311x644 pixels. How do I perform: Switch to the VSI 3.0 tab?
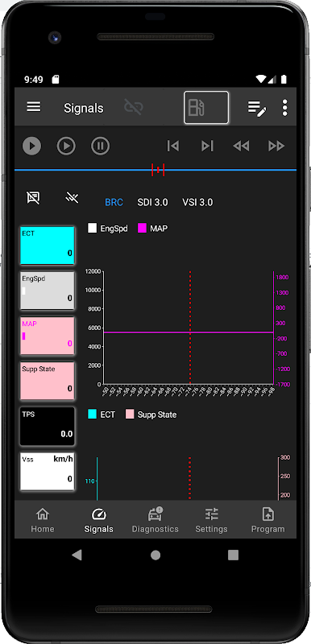coord(197,203)
